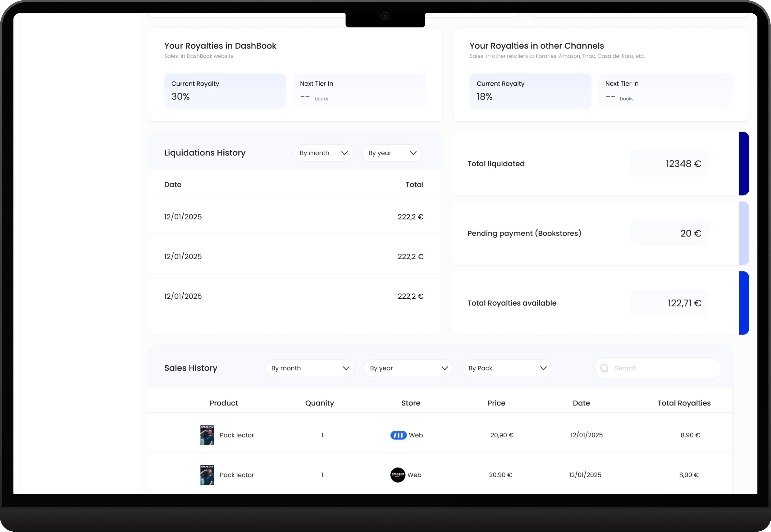This screenshot has width=771, height=532.
Task: Click the Amazon store logo icon
Action: tap(398, 475)
